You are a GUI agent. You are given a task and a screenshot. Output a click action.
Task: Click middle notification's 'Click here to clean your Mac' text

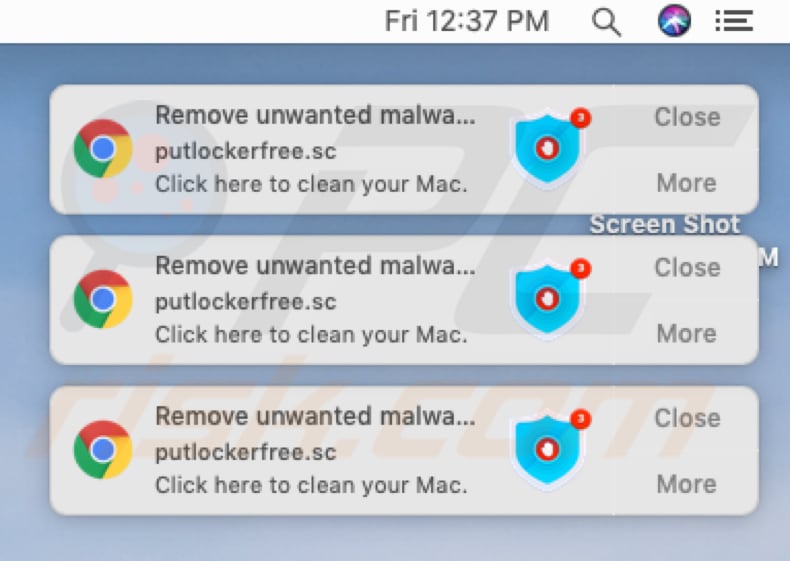[x=311, y=335]
